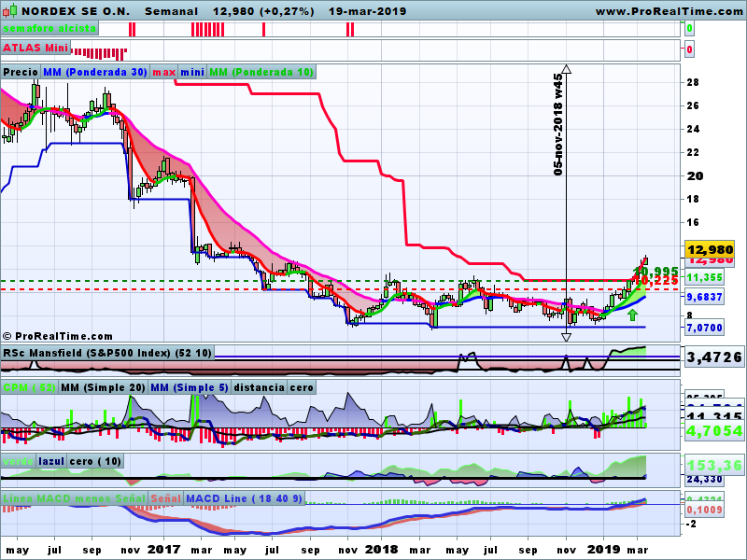The image size is (747, 560).
Task: Click the 19-mar-2019 date in header
Action: click(367, 11)
